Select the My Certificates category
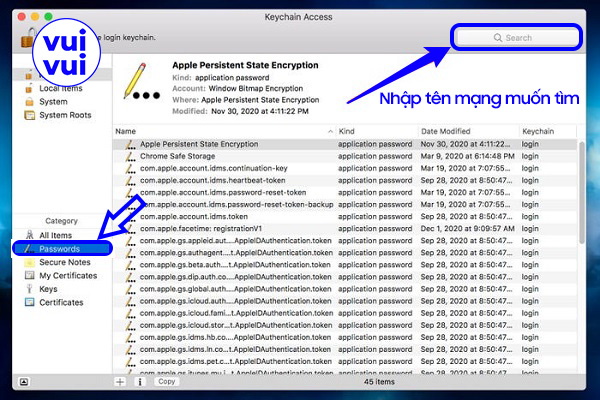 pos(68,276)
